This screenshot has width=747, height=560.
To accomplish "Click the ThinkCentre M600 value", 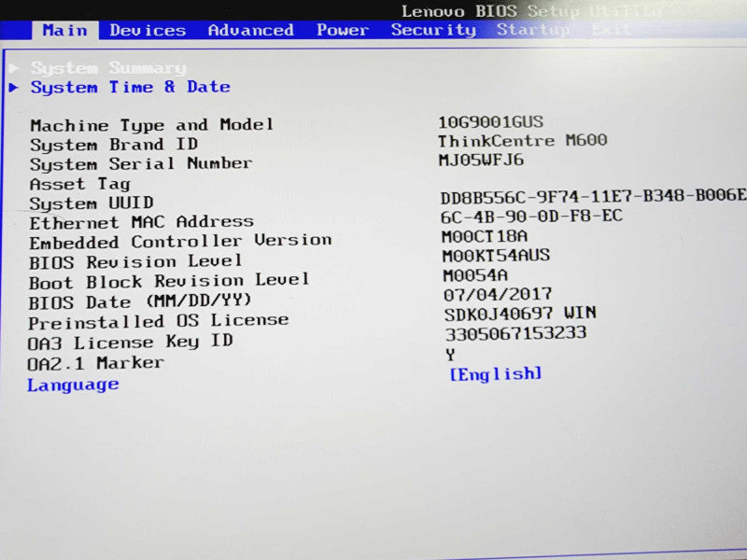I will (523, 141).
